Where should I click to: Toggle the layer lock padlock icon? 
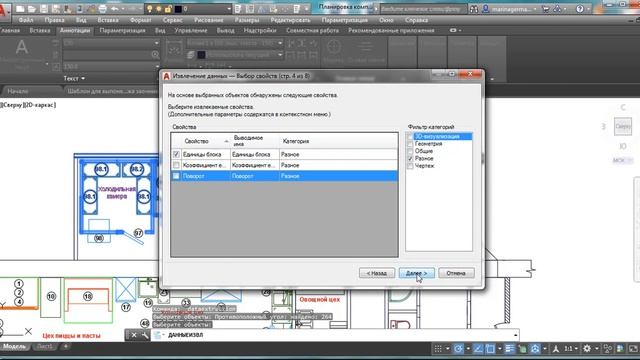pyautogui.click(x=168, y=9)
